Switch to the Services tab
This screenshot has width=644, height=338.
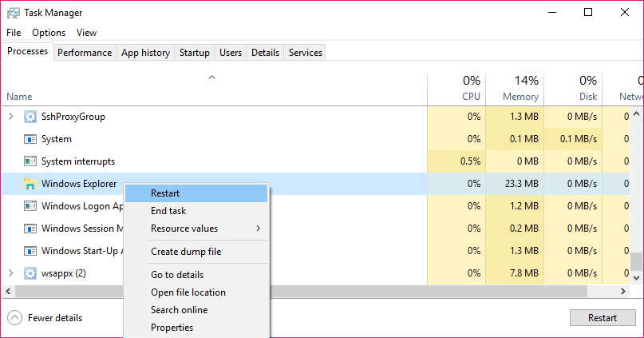[305, 53]
